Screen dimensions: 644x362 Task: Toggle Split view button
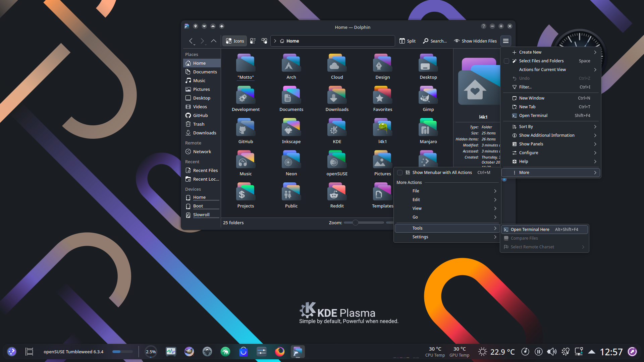[408, 41]
